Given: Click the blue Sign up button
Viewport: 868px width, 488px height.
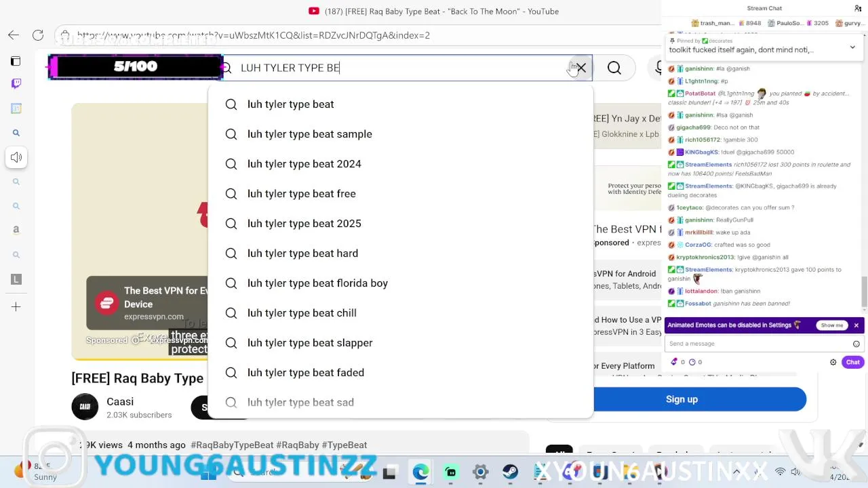Looking at the screenshot, I should tap(682, 399).
